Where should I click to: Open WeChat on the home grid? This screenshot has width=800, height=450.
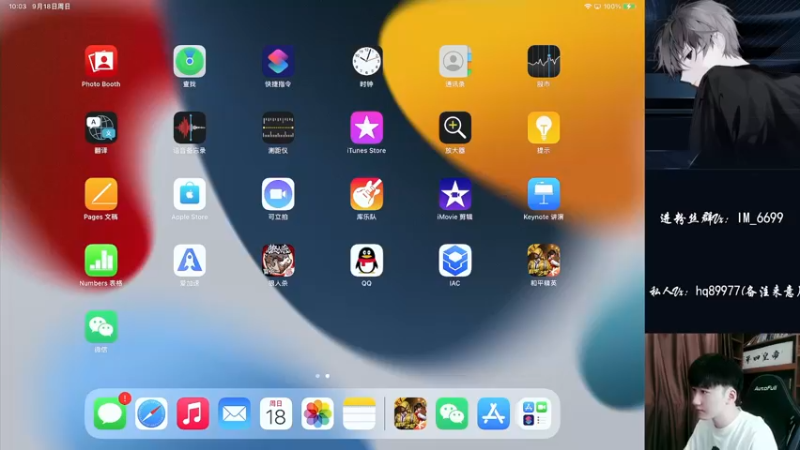point(101,327)
